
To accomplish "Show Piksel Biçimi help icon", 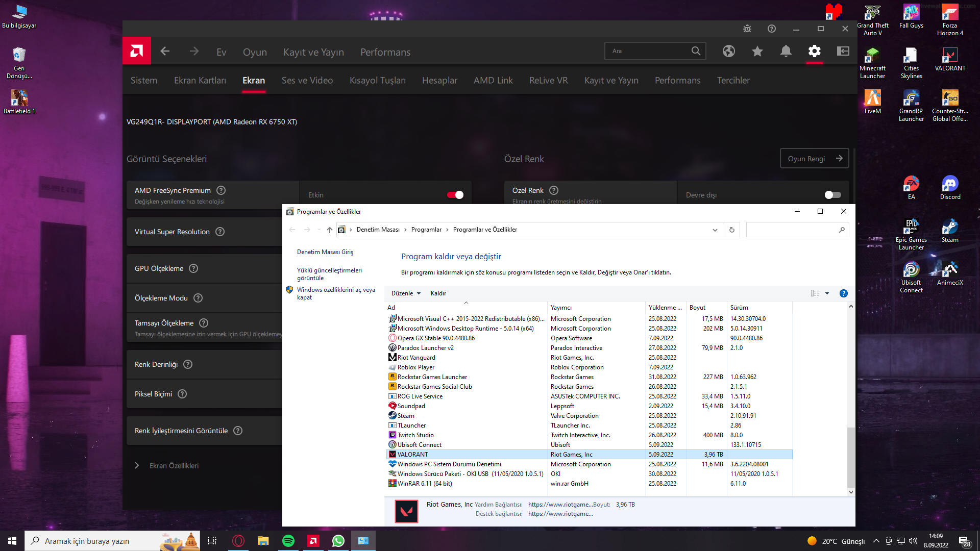I will 182,394.
